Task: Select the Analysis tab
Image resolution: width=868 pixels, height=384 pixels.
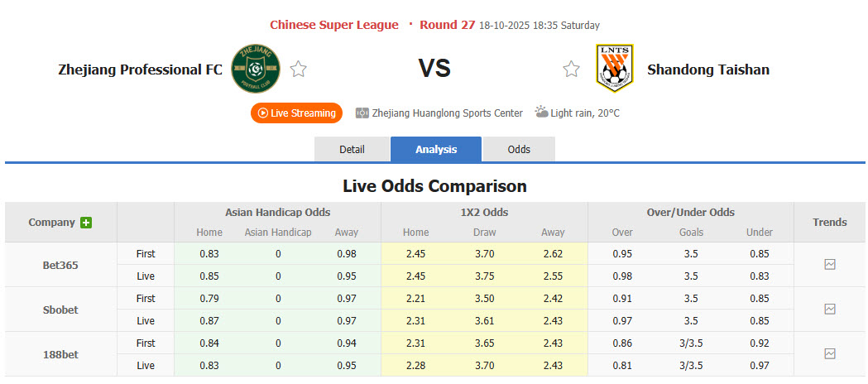Action: pos(436,149)
